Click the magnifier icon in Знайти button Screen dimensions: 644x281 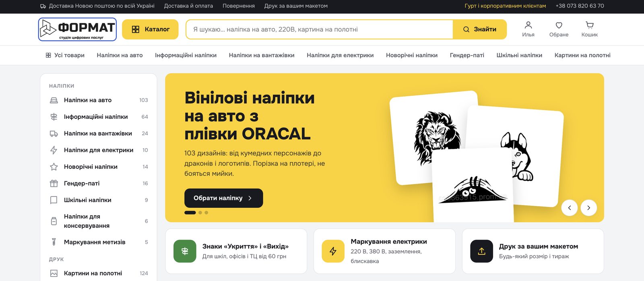466,29
